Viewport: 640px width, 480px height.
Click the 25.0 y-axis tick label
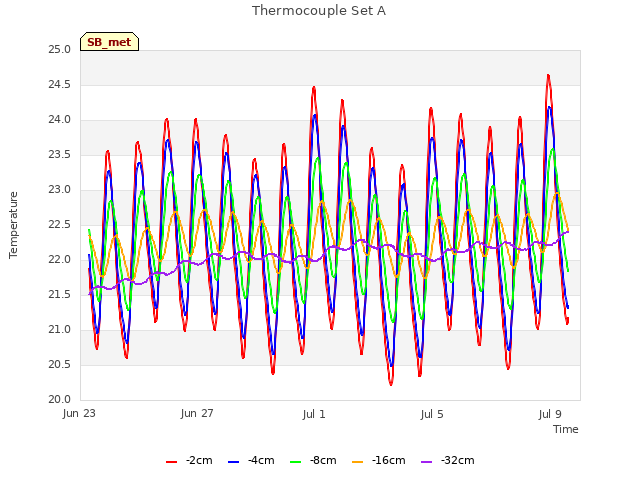[x=60, y=50]
